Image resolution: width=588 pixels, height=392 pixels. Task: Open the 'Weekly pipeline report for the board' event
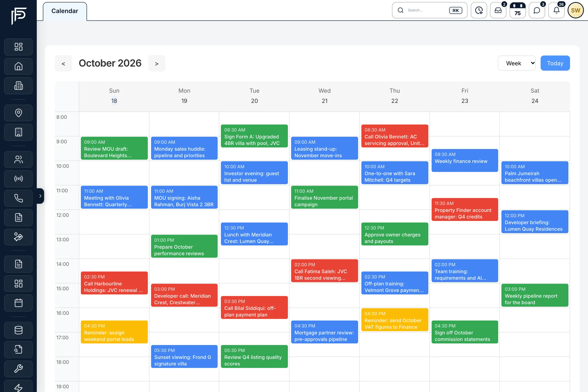(x=535, y=295)
